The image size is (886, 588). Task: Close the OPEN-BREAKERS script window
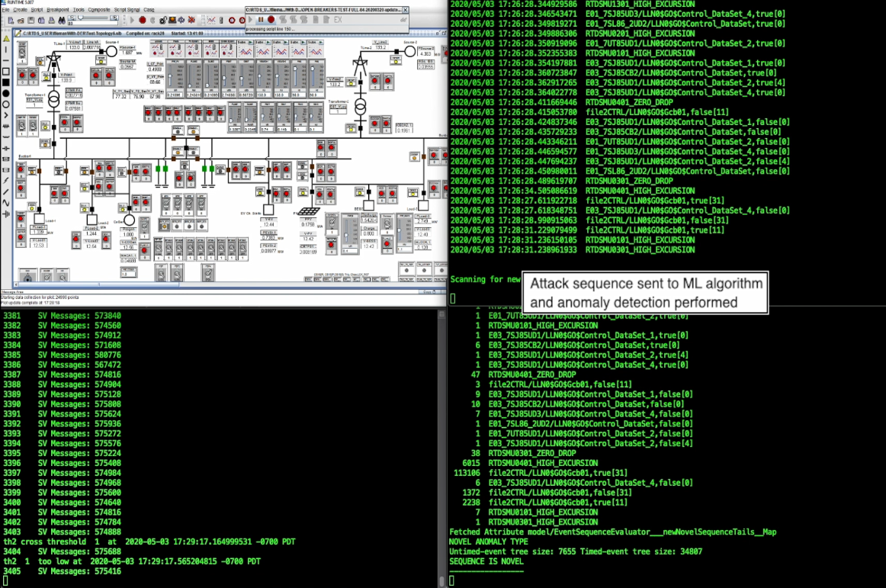tap(405, 10)
